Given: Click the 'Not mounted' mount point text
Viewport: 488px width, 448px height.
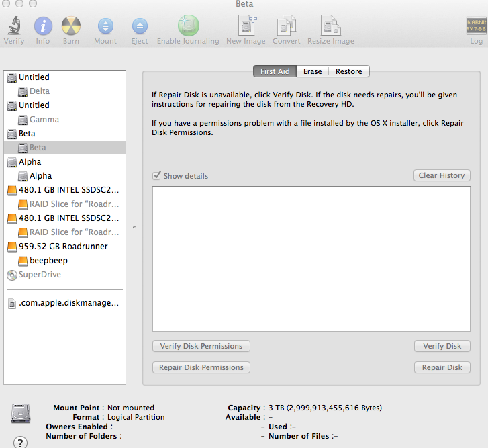Looking at the screenshot, I should 131,408.
